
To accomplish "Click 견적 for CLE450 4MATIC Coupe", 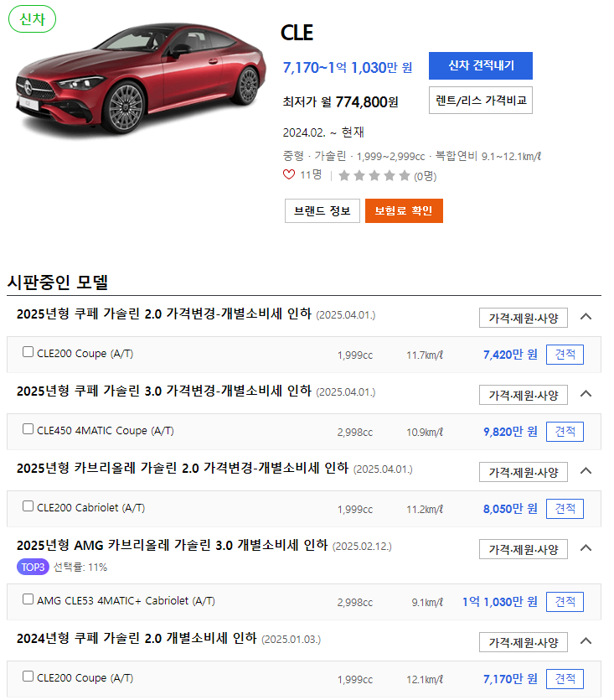I will tap(565, 432).
